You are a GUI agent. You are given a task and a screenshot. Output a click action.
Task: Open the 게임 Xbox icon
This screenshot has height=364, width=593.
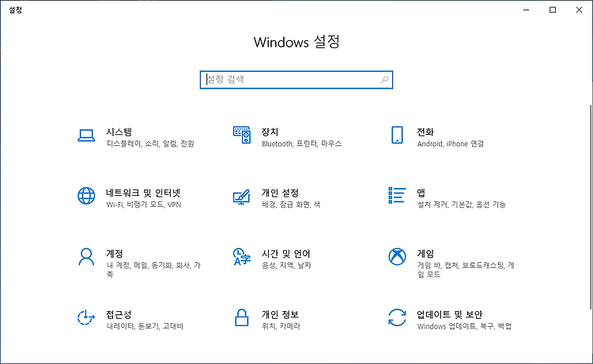(397, 257)
